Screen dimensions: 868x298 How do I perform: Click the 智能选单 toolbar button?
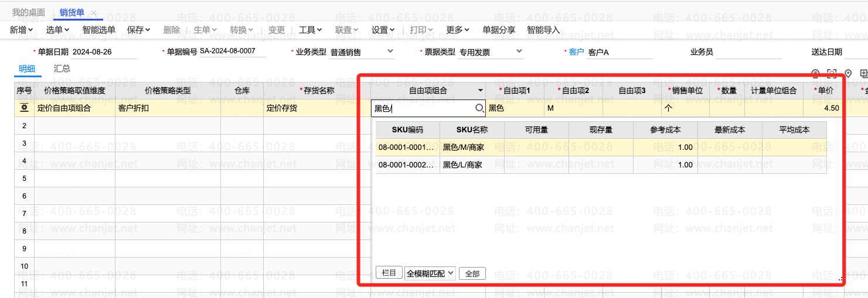pyautogui.click(x=98, y=30)
